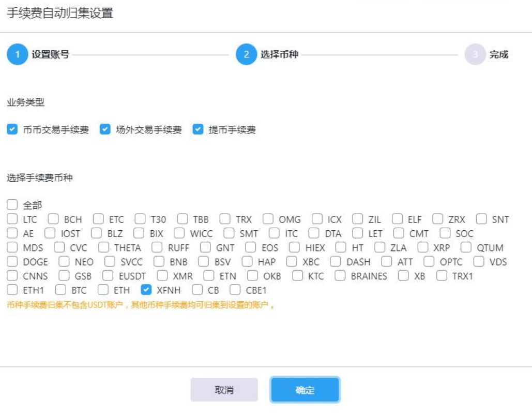Check the CNNS currency checkbox
The width and height of the screenshot is (532, 413).
click(x=12, y=275)
